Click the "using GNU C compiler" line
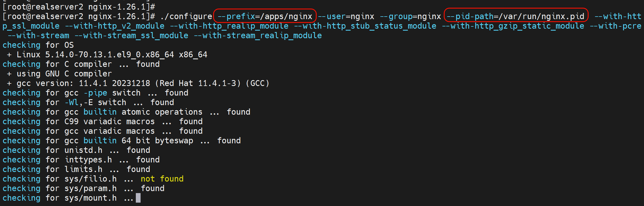This screenshot has height=206, width=644. click(64, 74)
